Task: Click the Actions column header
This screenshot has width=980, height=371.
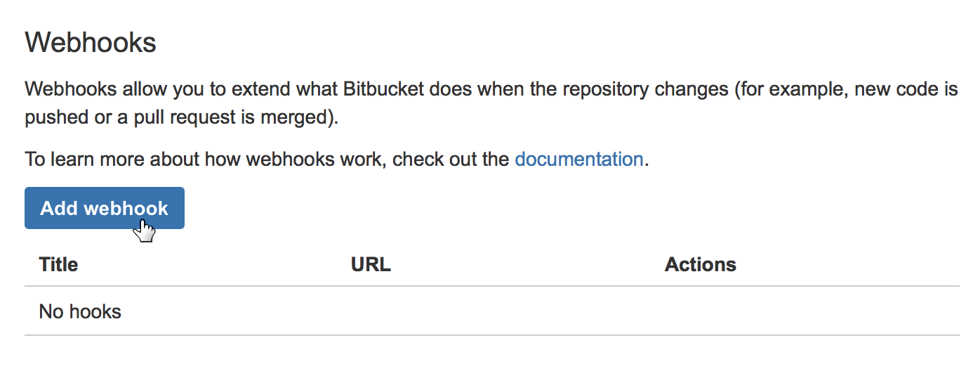Action: pos(701,264)
